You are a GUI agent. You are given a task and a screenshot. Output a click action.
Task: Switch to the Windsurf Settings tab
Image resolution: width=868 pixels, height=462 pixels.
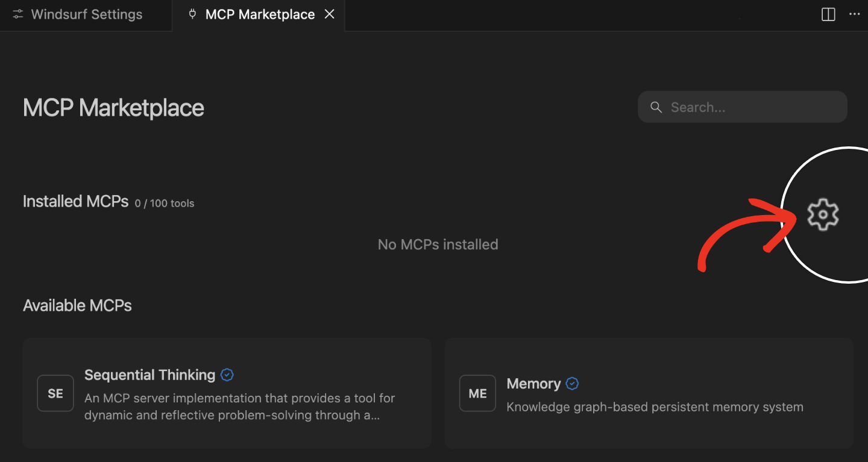pyautogui.click(x=87, y=14)
